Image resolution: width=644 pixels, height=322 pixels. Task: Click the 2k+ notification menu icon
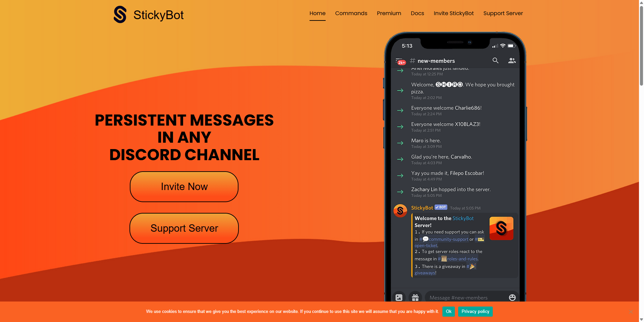[400, 61]
